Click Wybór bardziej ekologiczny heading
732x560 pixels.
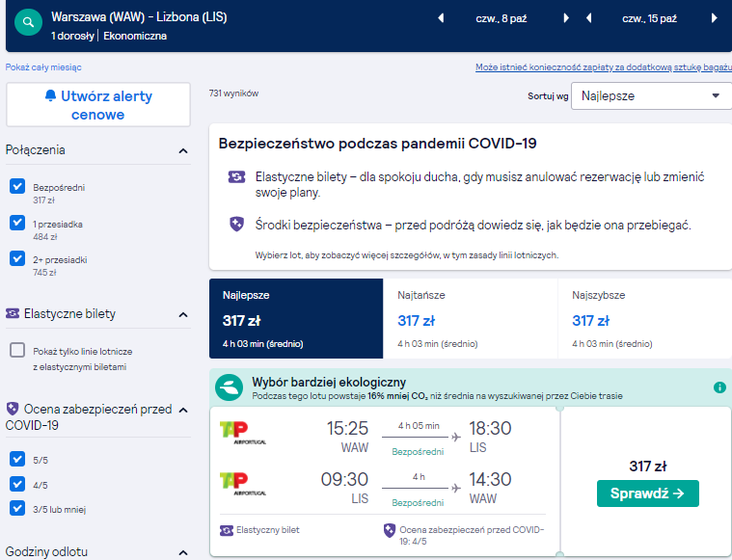(x=329, y=383)
